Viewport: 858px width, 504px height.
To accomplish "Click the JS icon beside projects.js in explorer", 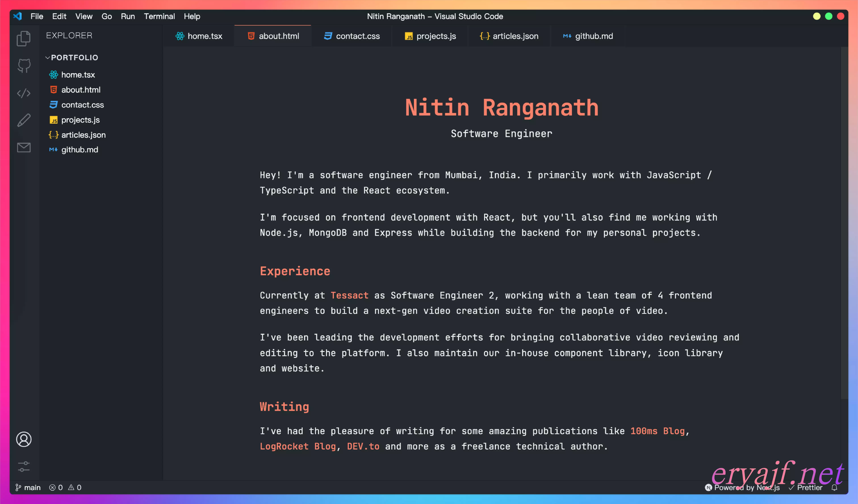I will point(54,120).
